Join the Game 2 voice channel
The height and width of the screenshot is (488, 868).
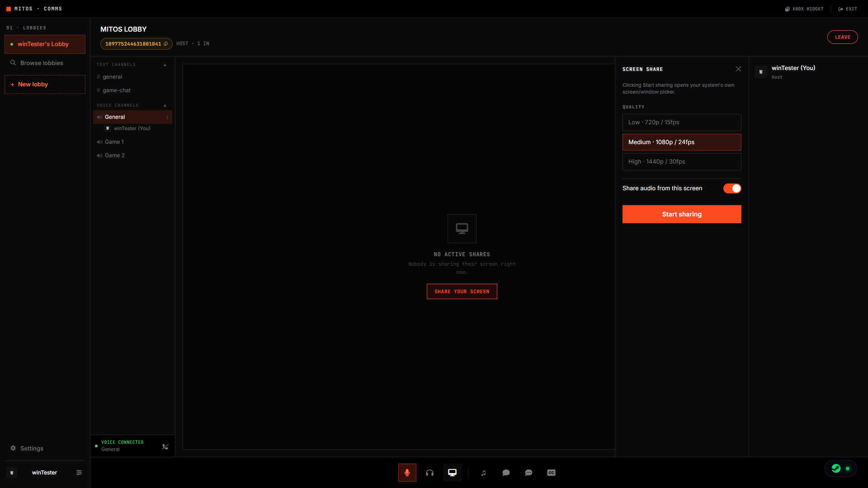(x=132, y=155)
